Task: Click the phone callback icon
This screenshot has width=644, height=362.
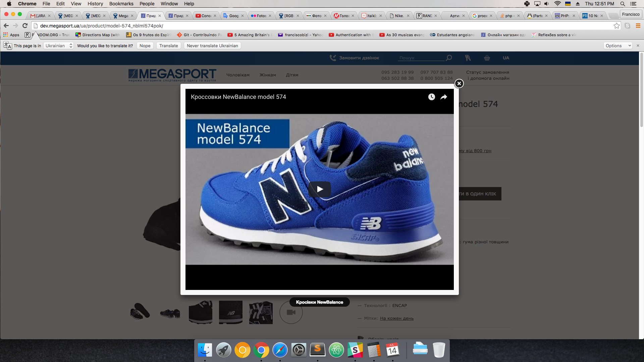Action: (332, 58)
